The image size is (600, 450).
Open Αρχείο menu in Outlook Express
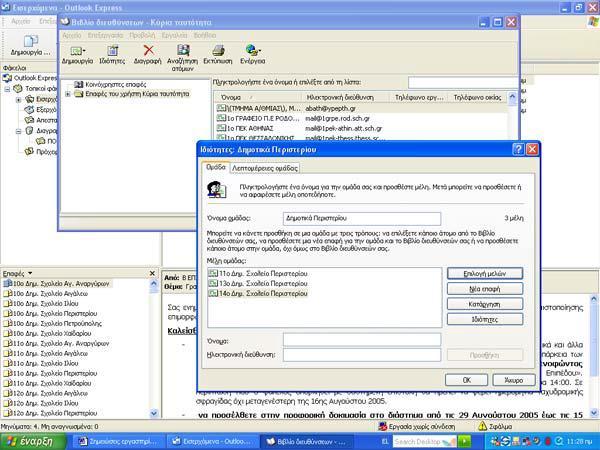21,21
